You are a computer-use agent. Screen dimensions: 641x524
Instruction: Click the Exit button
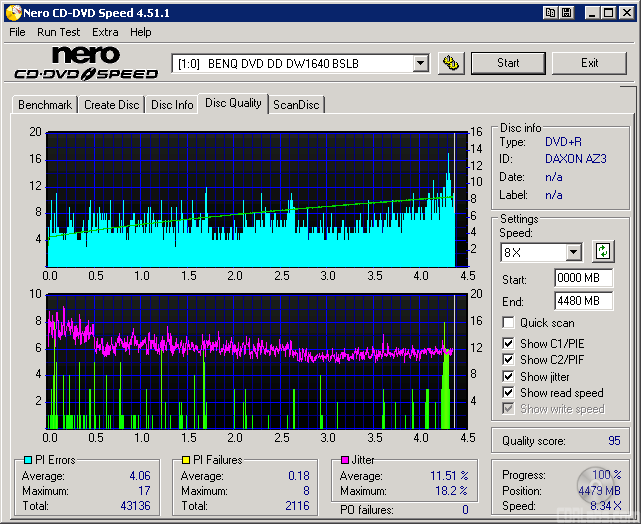589,63
